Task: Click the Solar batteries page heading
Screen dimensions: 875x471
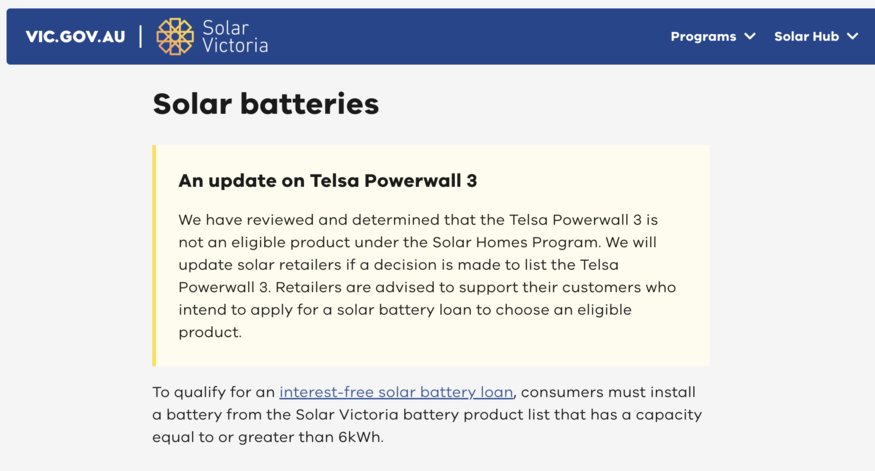Action: [266, 104]
